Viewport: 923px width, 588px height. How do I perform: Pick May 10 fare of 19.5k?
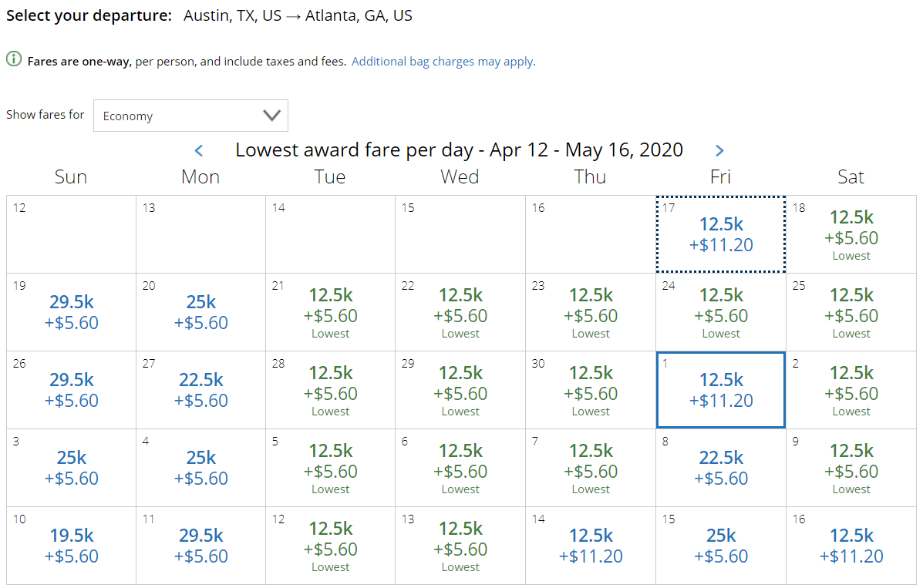tap(71, 546)
